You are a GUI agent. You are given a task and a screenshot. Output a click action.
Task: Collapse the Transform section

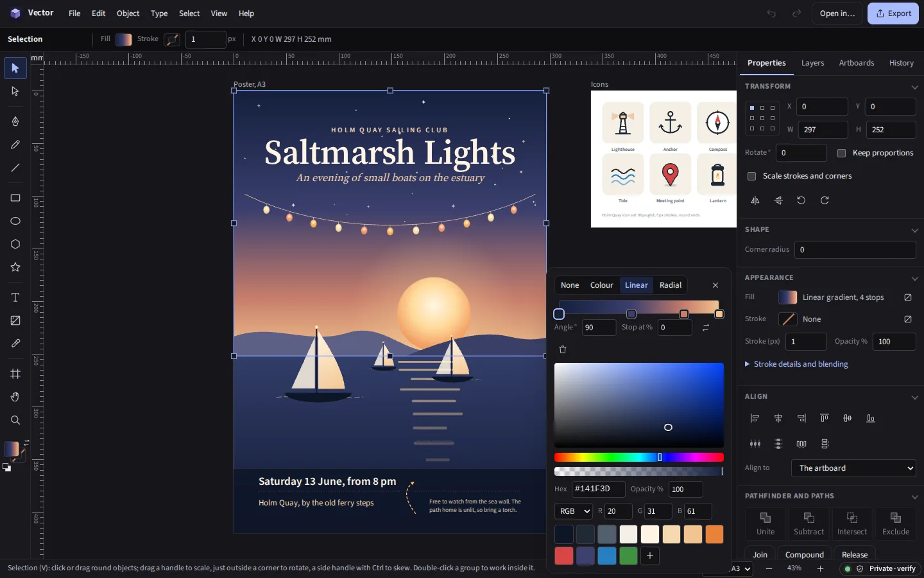(914, 87)
